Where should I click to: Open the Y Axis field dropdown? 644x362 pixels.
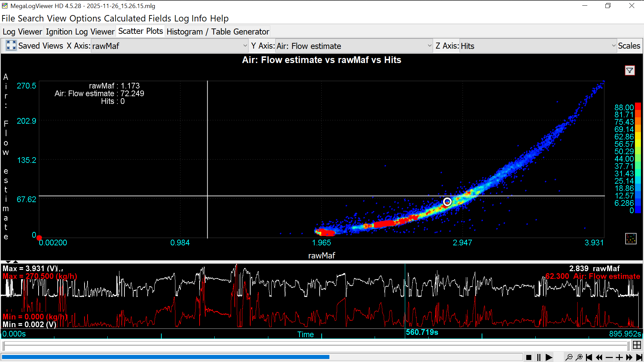pyautogui.click(x=429, y=46)
